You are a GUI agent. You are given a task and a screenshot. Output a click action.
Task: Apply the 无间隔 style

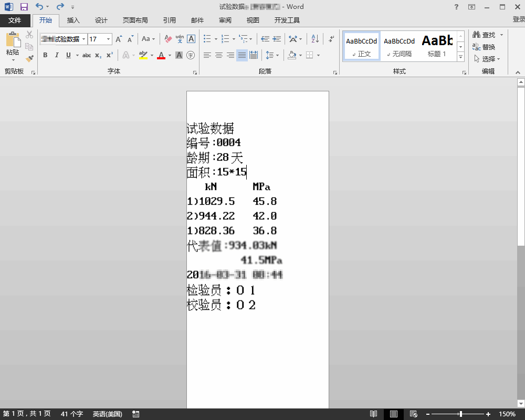(x=399, y=47)
